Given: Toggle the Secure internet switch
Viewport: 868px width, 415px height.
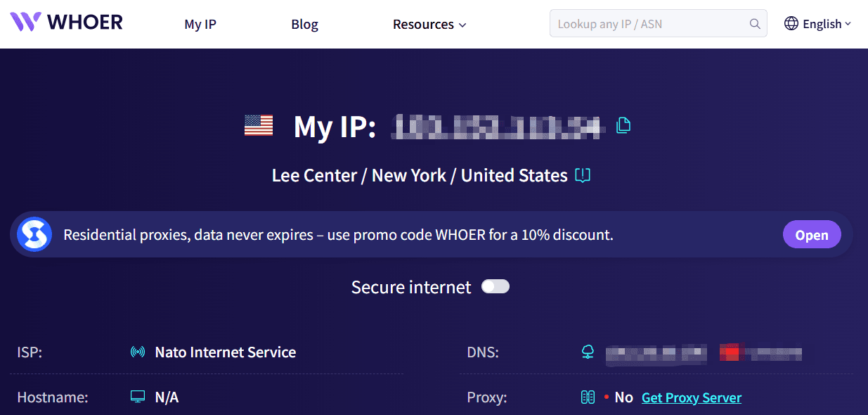Looking at the screenshot, I should [x=495, y=286].
